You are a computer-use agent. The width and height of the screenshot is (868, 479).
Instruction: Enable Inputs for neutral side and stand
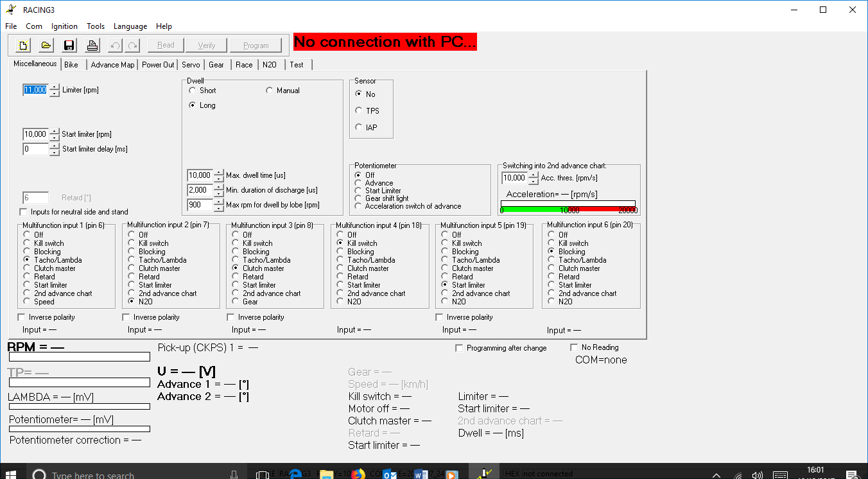pos(24,212)
